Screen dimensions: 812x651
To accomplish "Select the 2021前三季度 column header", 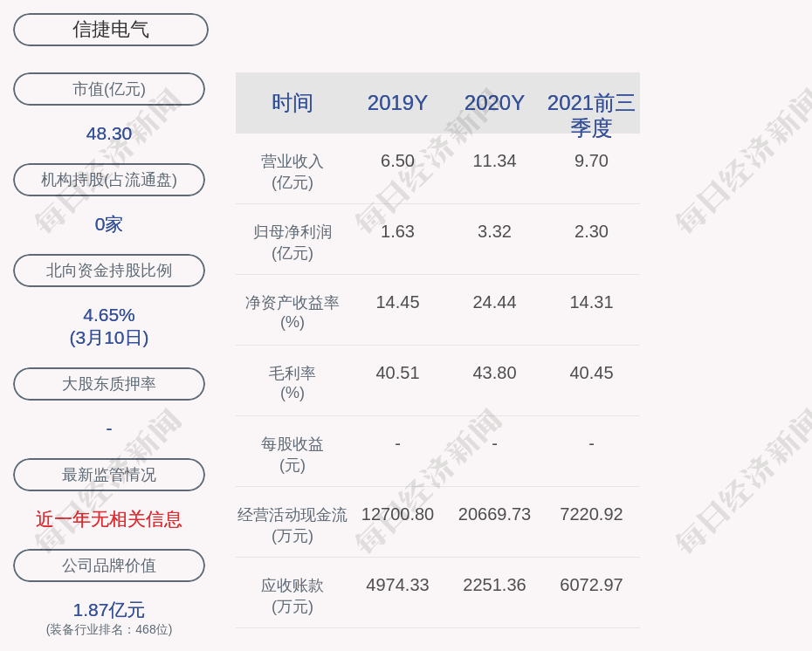I will (591, 115).
